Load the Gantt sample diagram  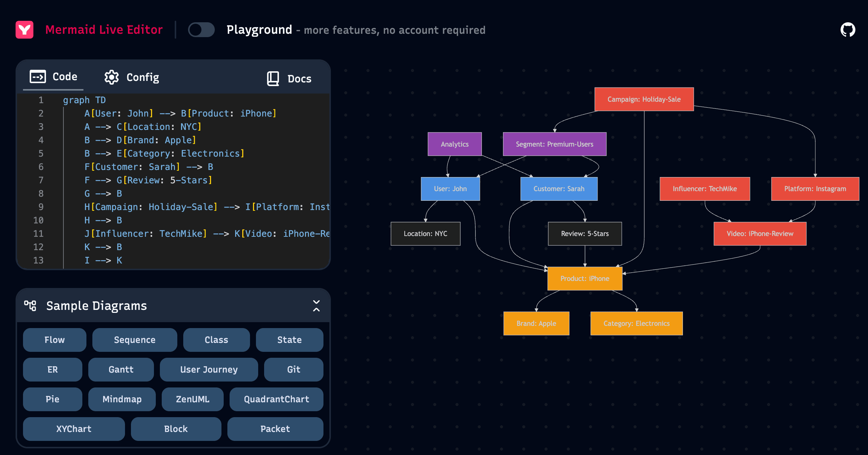coord(121,370)
